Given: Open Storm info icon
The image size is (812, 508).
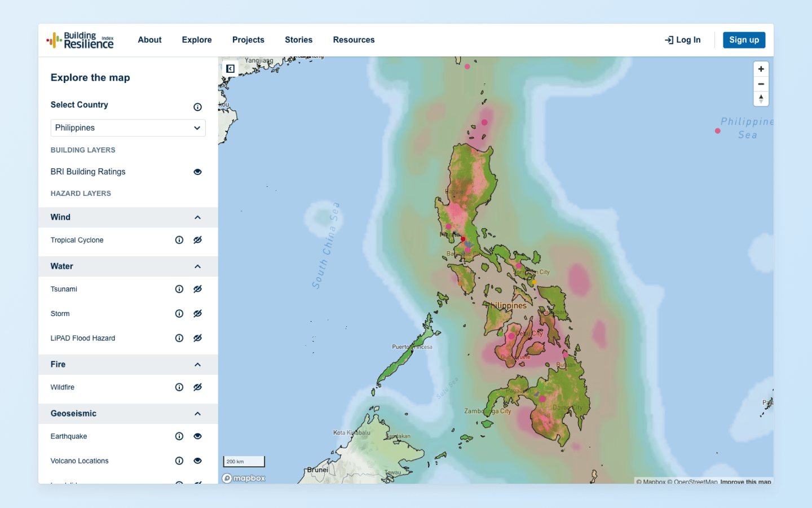Looking at the screenshot, I should (x=179, y=314).
